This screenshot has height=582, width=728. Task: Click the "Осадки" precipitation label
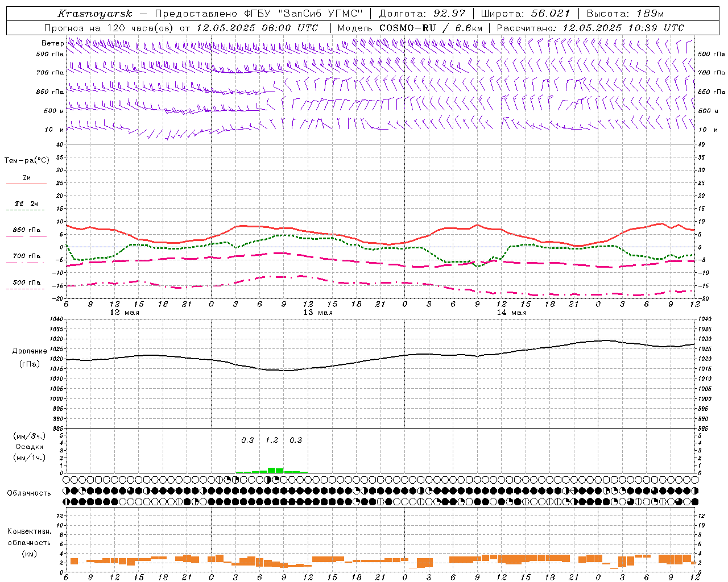[30, 447]
